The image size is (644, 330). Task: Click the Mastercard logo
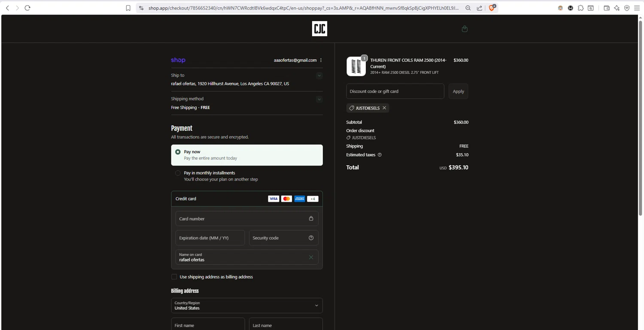(286, 199)
